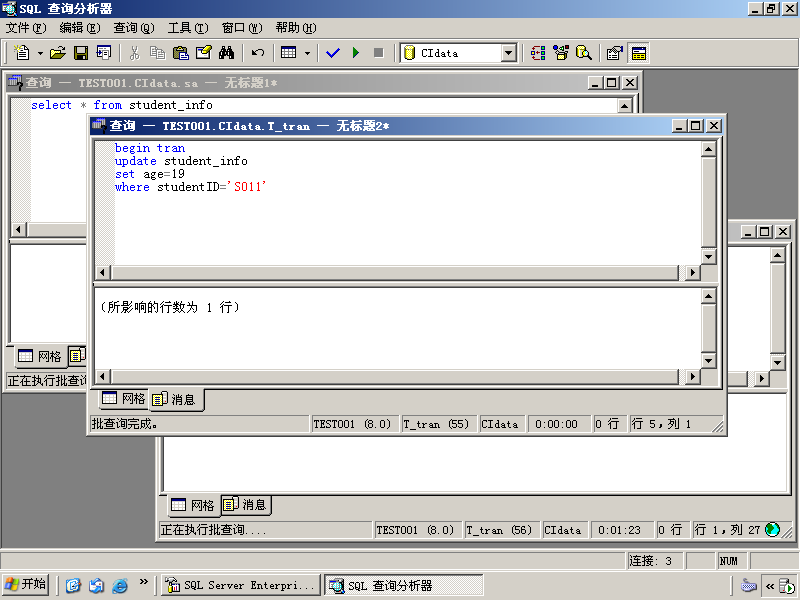Expand hidden system tray icons chevron
The width and height of the screenshot is (800, 600).
[x=770, y=586]
